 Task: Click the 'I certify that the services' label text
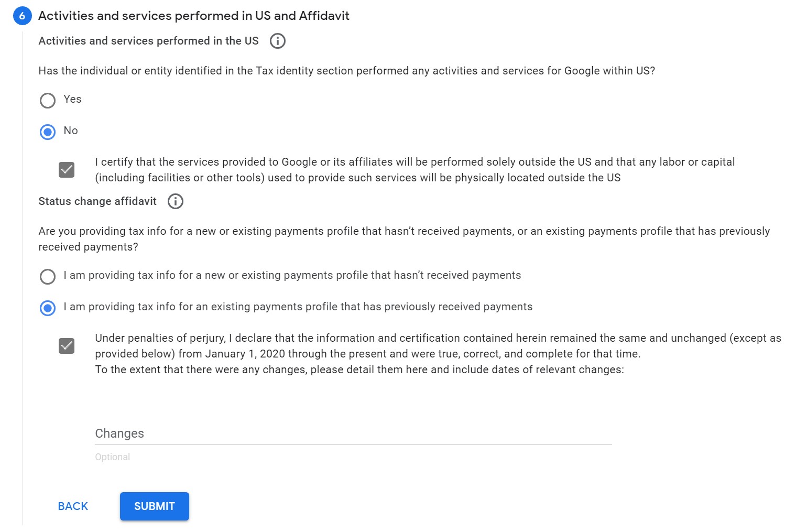pos(415,170)
